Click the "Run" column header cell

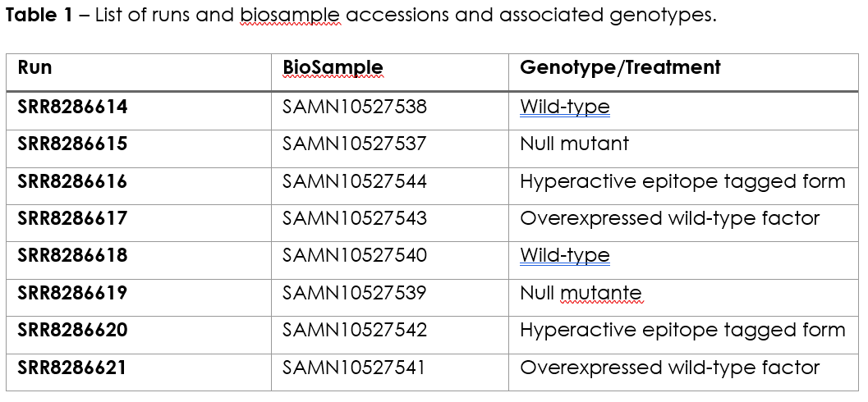(34, 68)
